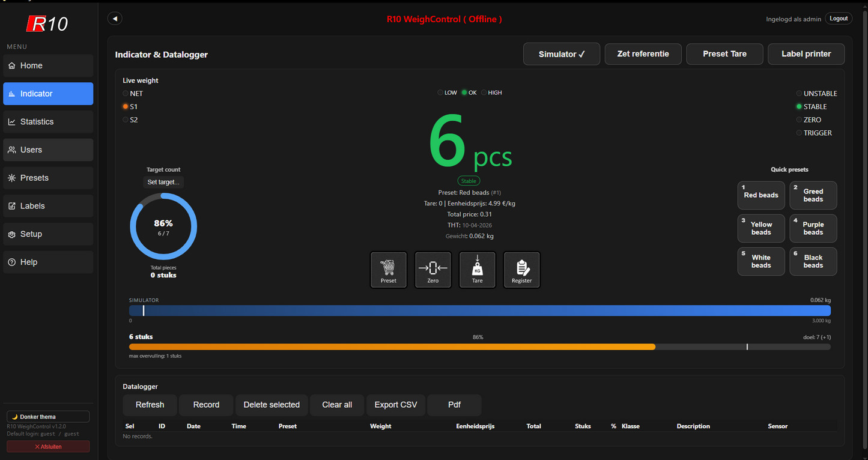Image resolution: width=868 pixels, height=460 pixels.
Task: Register the weighing with clipboard icon button
Action: pyautogui.click(x=522, y=270)
